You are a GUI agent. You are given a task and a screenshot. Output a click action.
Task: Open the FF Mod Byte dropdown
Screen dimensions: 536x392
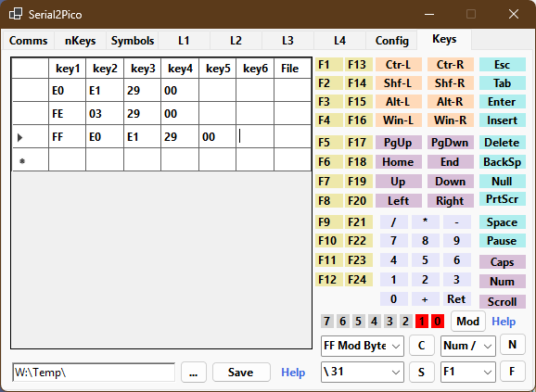click(363, 346)
